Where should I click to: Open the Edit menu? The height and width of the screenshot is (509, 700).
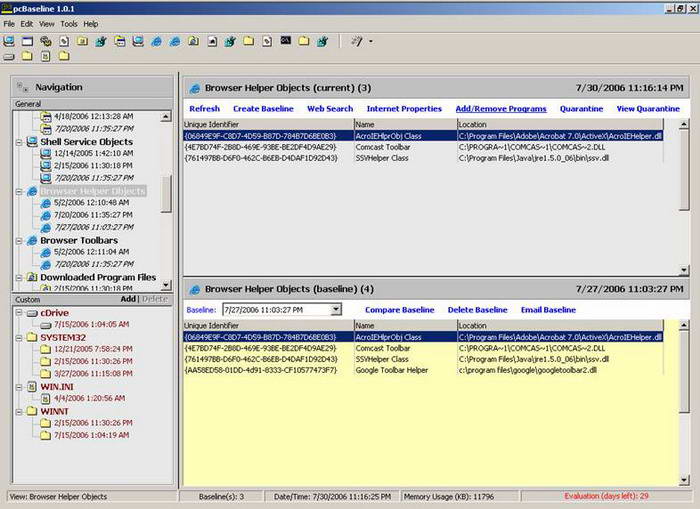pos(27,24)
